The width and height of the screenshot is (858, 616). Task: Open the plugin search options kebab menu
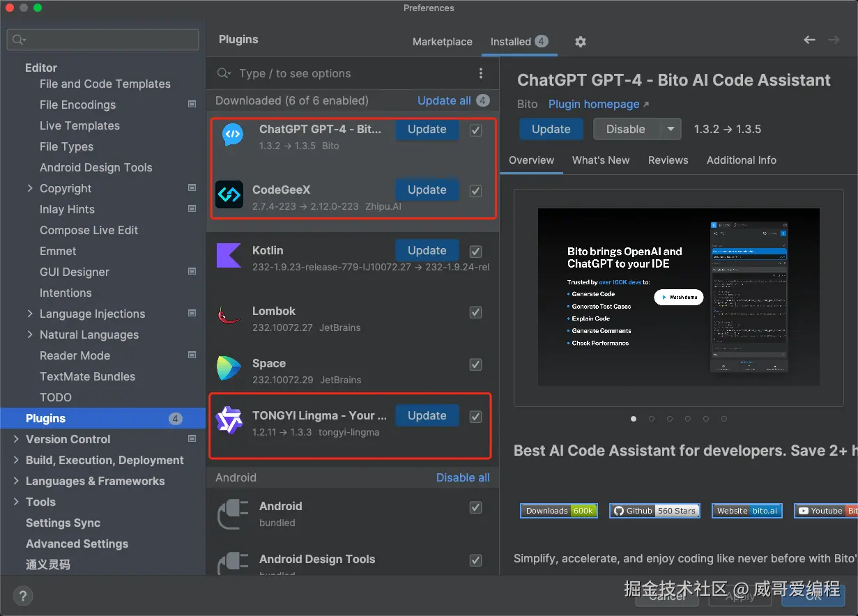tap(481, 73)
